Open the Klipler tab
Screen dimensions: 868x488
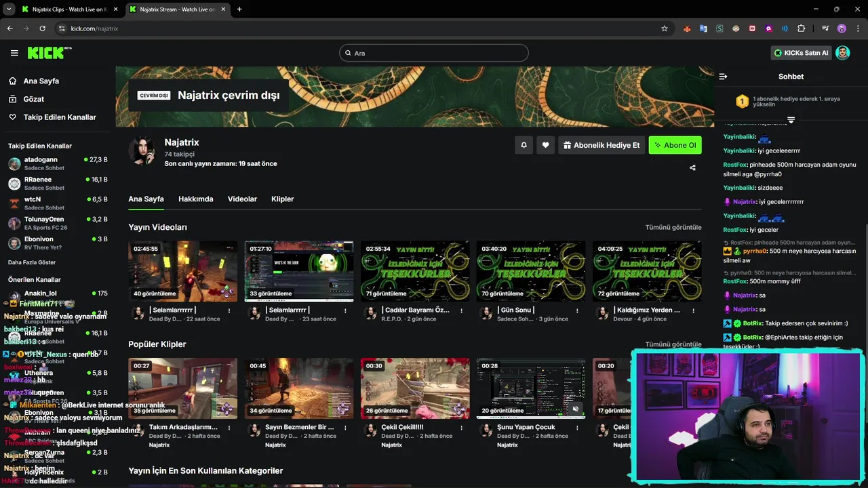click(282, 199)
